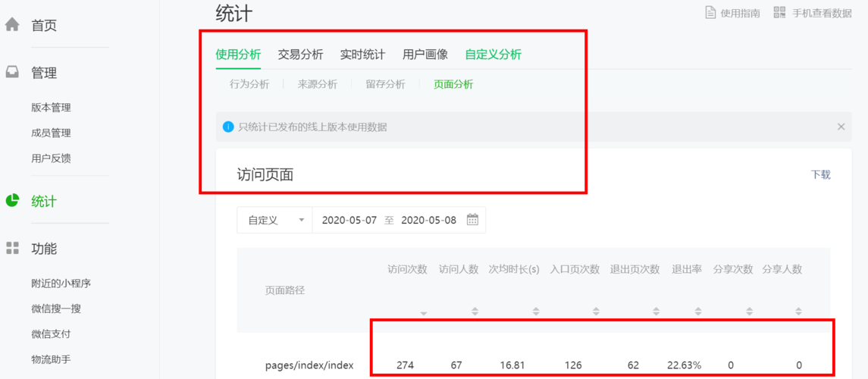Open 成员管理 in sidebar
Viewport: 868px width, 379px height.
(x=51, y=133)
